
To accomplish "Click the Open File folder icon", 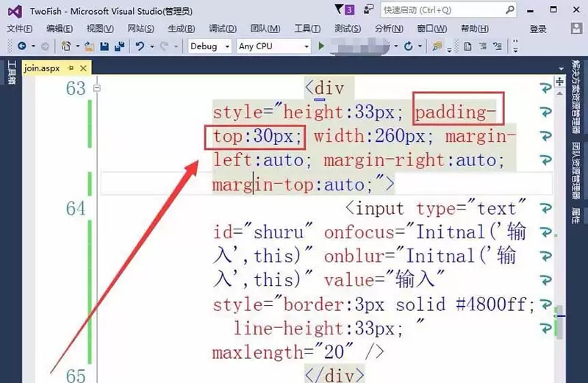I will click(90, 46).
